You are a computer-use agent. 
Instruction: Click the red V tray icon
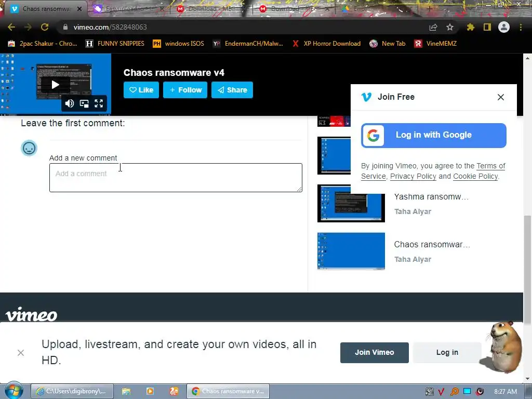[441, 392]
